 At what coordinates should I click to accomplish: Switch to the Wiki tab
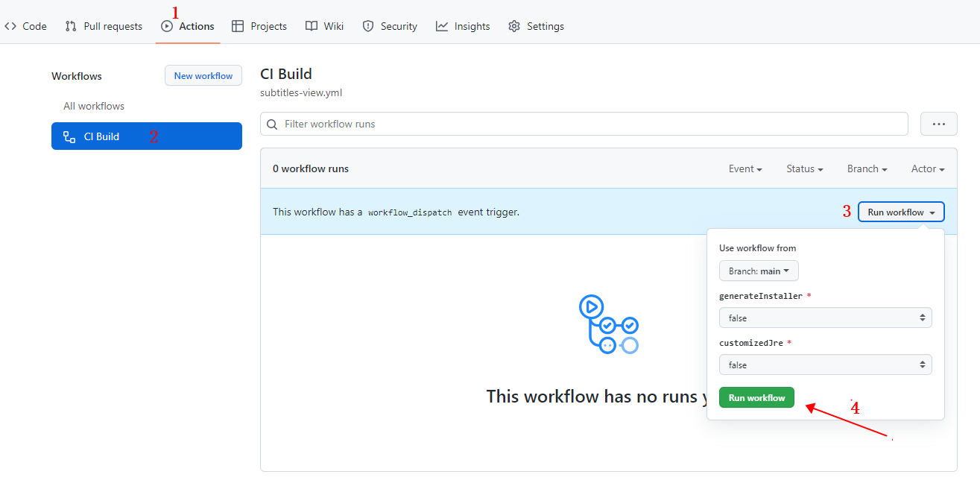coord(324,26)
